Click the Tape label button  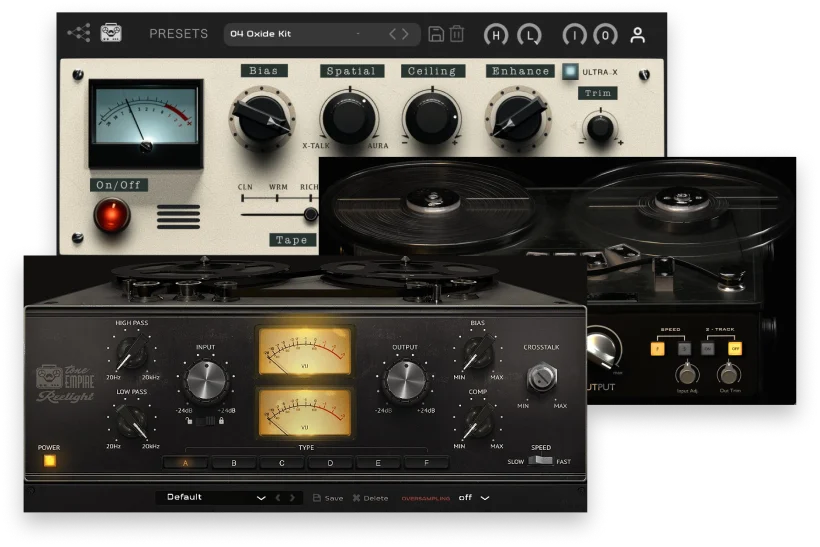point(292,240)
